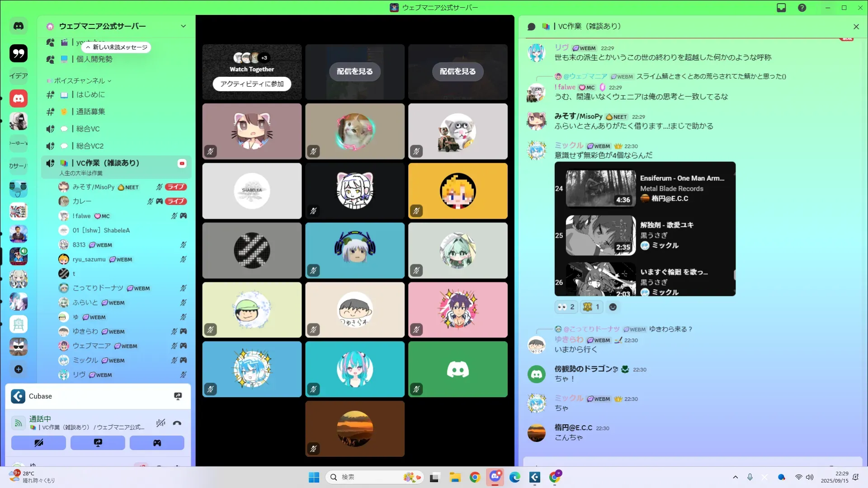The height and width of the screenshot is (488, 868).
Task: Disconnect from the voice call
Action: 177,423
